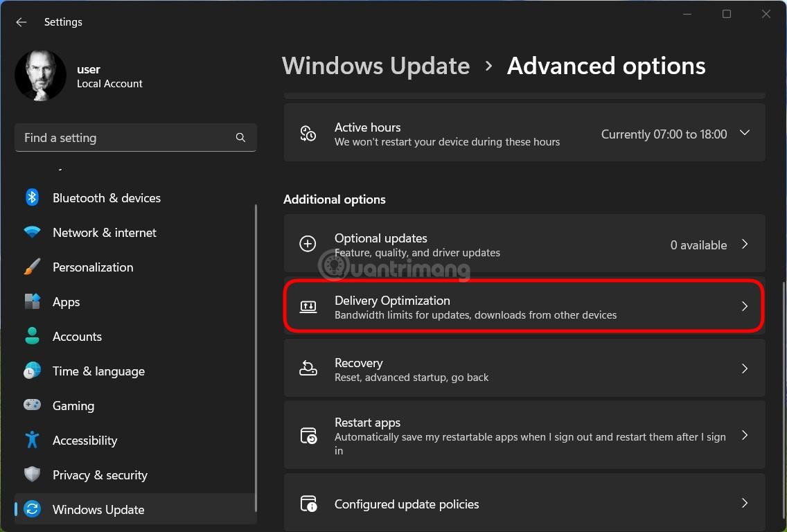Open Accounts settings

(x=136, y=336)
